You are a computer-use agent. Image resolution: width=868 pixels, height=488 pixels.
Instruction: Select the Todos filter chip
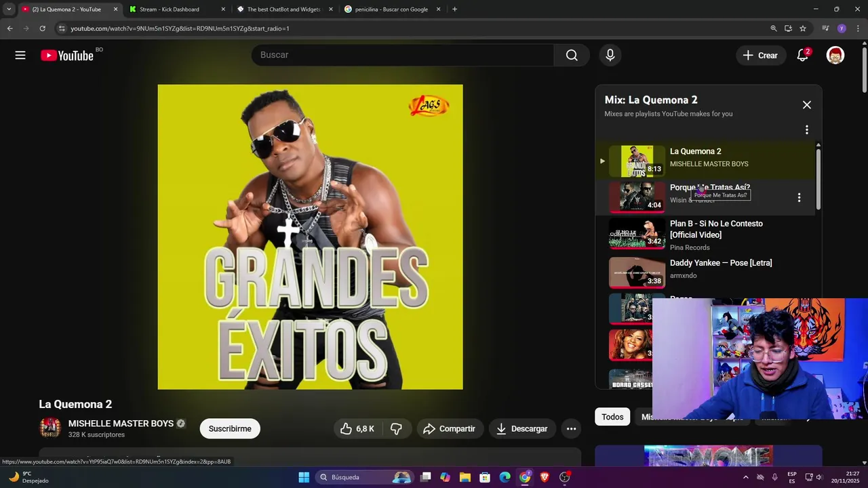612,417
